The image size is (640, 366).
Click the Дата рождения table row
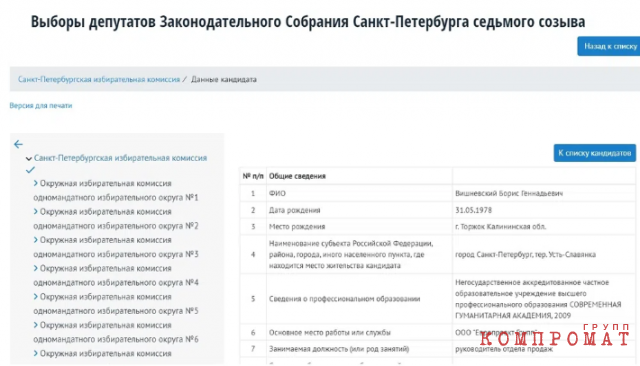tap(437, 210)
